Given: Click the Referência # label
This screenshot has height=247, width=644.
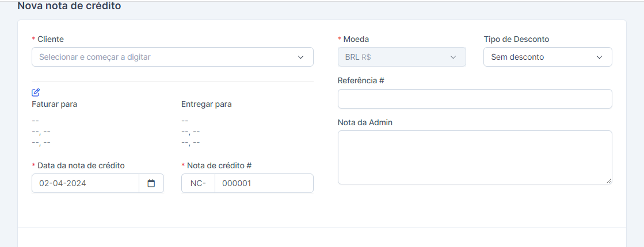Looking at the screenshot, I should (361, 80).
